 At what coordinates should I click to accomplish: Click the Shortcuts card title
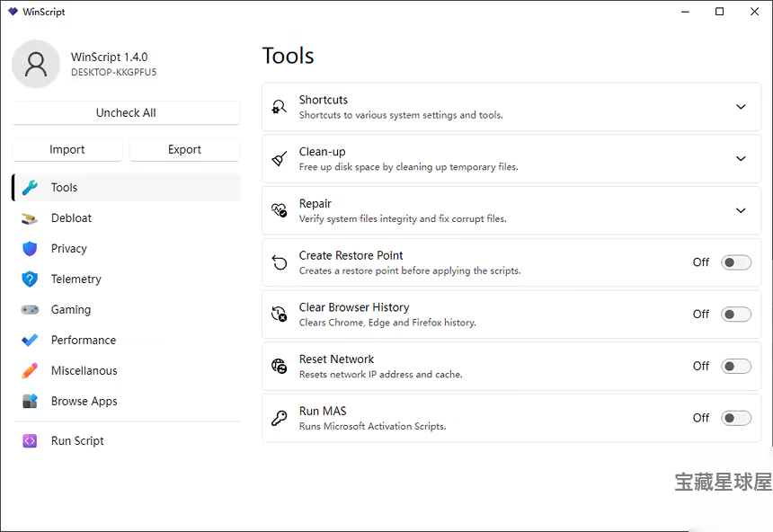pyautogui.click(x=324, y=100)
